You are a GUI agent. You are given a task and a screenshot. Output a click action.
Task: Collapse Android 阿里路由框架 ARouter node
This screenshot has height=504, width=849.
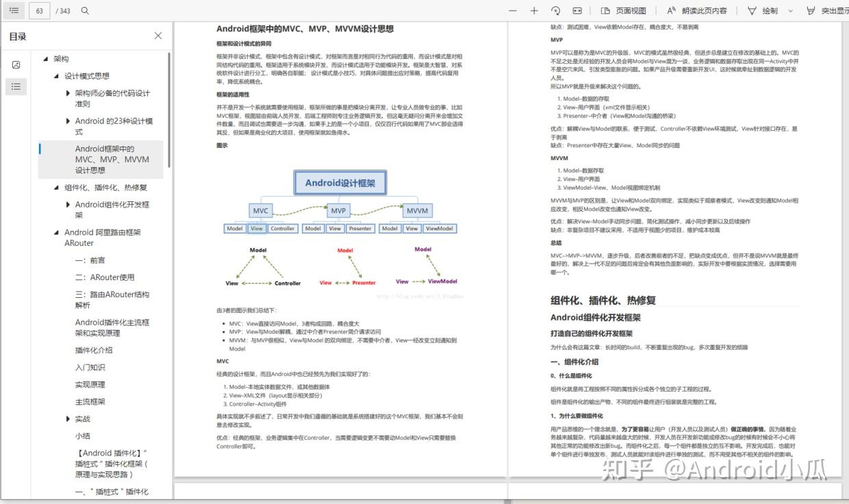[x=57, y=233]
